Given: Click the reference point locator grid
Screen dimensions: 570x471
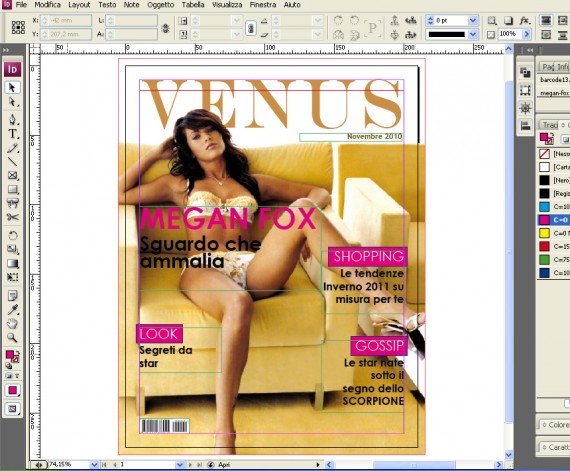Looking at the screenshot, I should click(18, 27).
